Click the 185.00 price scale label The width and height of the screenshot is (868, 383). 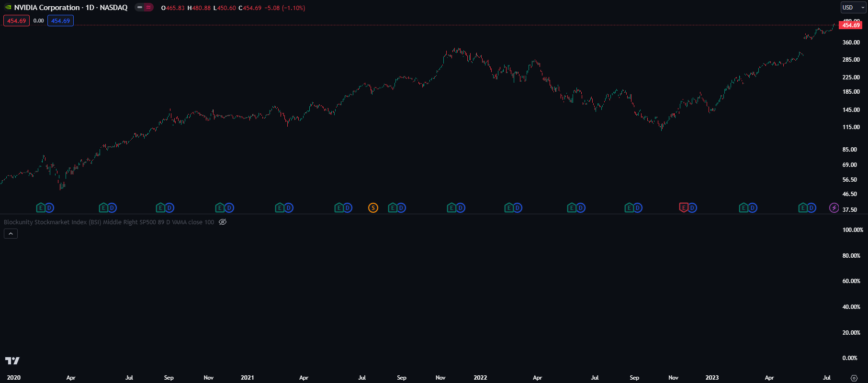[851, 92]
